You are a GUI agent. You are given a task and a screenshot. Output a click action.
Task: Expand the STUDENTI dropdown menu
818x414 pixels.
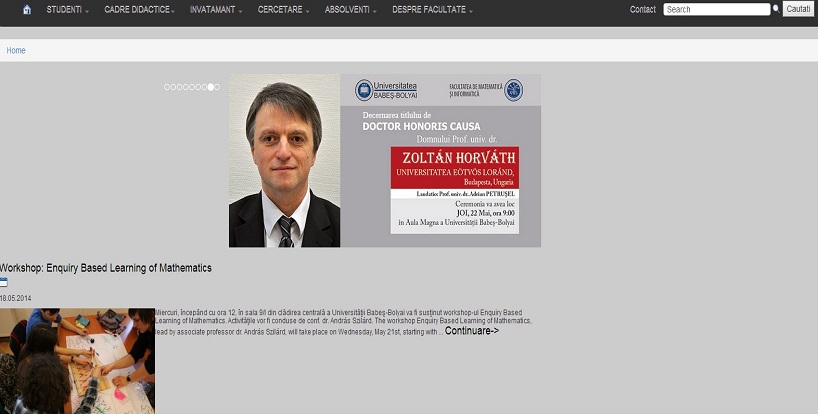click(67, 9)
